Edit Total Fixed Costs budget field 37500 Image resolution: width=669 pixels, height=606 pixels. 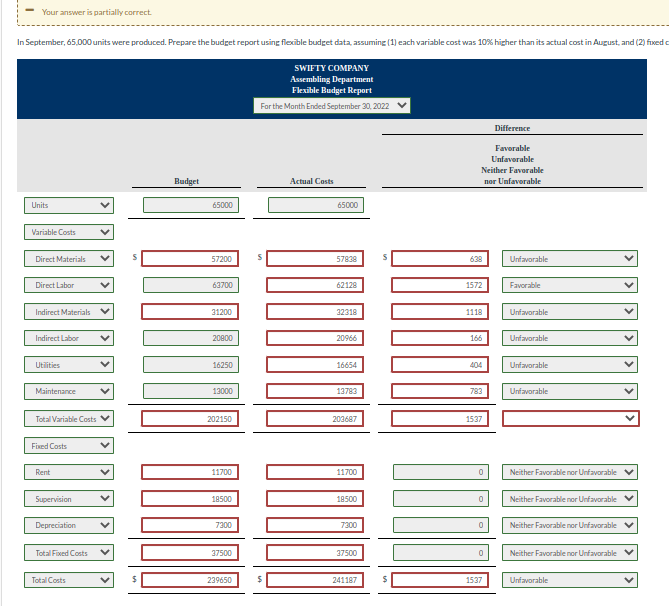click(x=190, y=553)
